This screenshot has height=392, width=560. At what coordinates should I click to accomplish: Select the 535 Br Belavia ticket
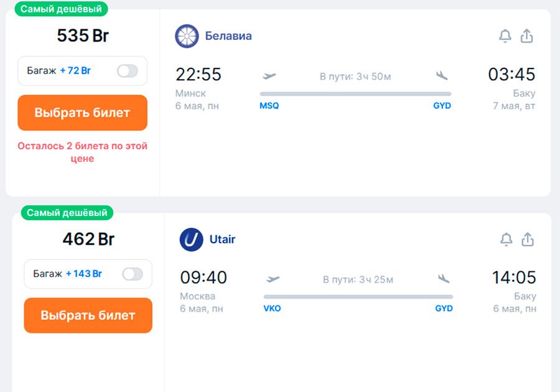coord(82,113)
